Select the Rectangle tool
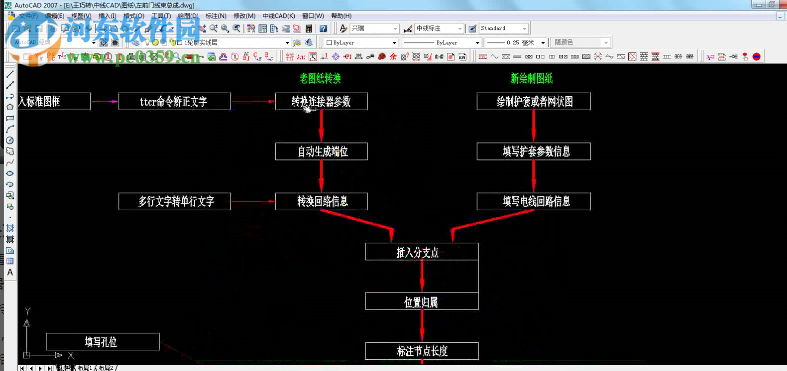Image resolution: width=787 pixels, height=371 pixels. [x=10, y=118]
